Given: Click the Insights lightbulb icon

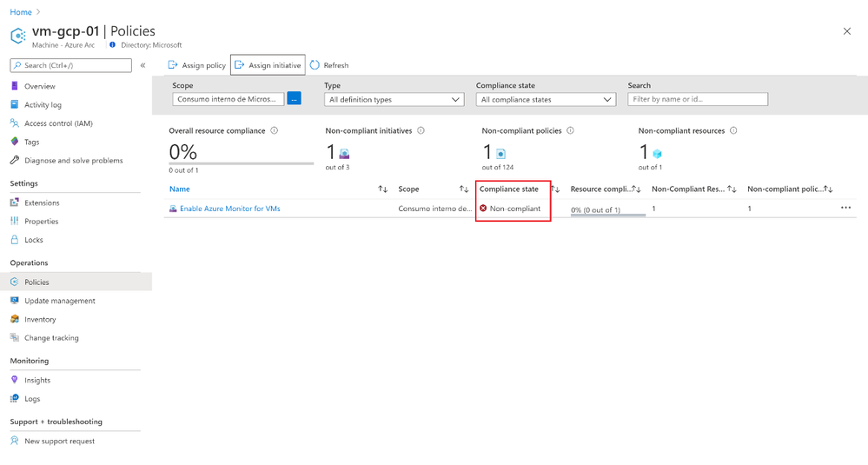Looking at the screenshot, I should click(15, 380).
